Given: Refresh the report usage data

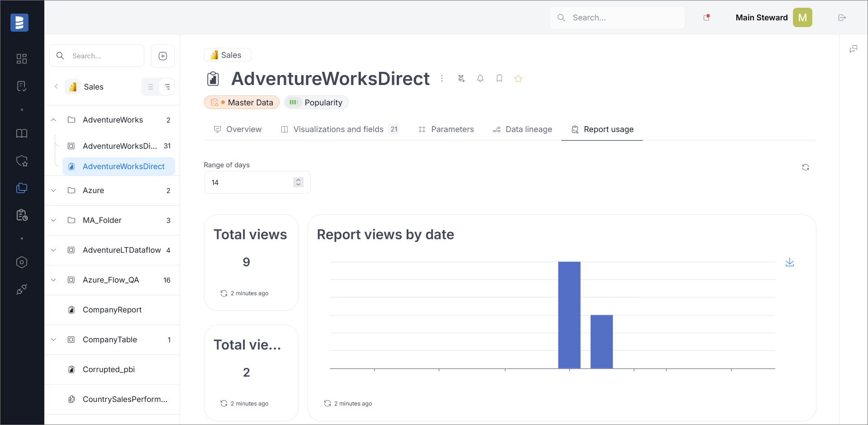Looking at the screenshot, I should [x=806, y=167].
